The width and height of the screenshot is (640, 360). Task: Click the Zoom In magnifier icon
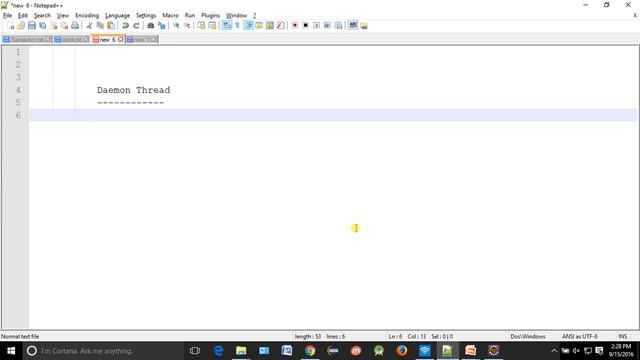176,26
